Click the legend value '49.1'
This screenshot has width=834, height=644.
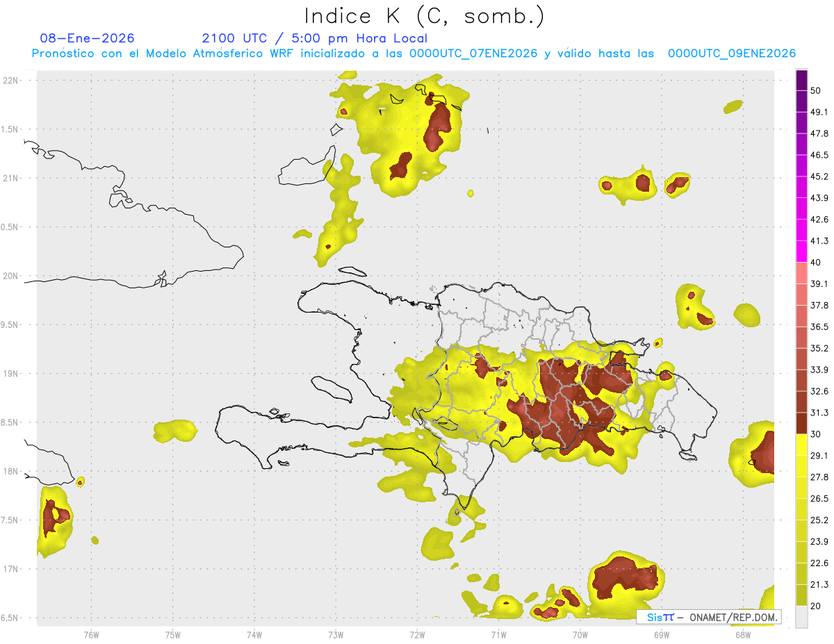point(819,113)
